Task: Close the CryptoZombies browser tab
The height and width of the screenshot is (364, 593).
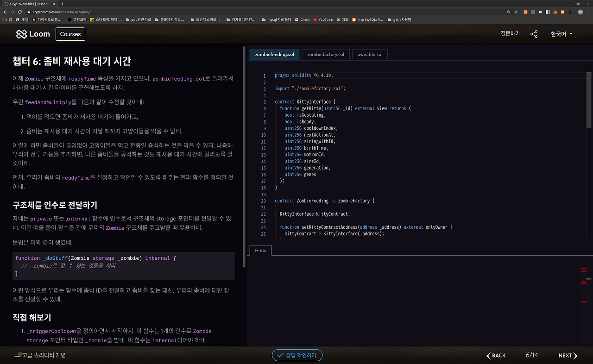Action: pos(55,4)
